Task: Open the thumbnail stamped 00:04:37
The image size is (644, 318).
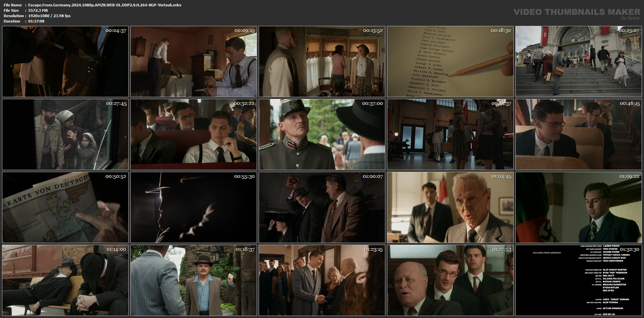Action: click(x=66, y=62)
